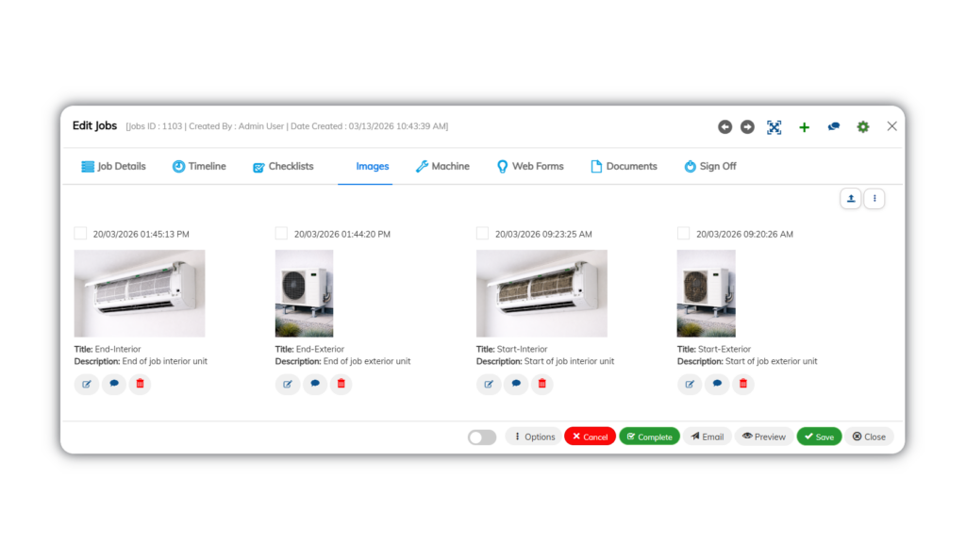Click the text 'Start of job exterior unit'
Image resolution: width=966 pixels, height=560 pixels.
772,361
